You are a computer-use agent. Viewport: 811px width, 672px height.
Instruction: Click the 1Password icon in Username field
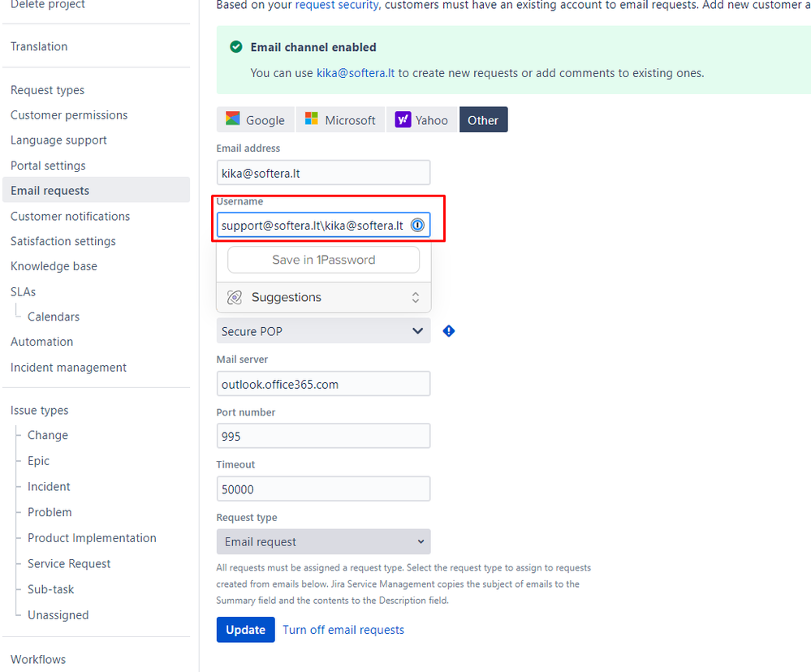417,226
